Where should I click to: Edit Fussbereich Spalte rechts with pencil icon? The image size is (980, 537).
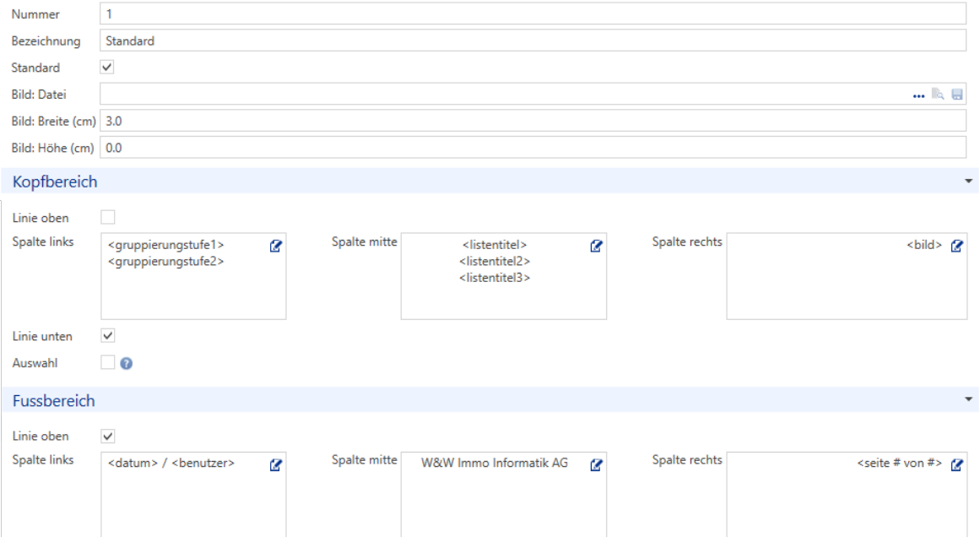click(957, 464)
